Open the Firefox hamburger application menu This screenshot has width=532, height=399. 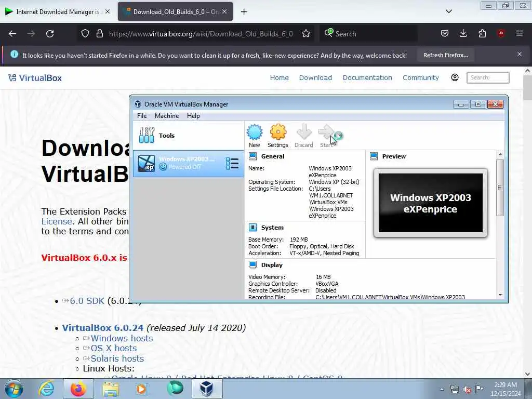click(520, 33)
